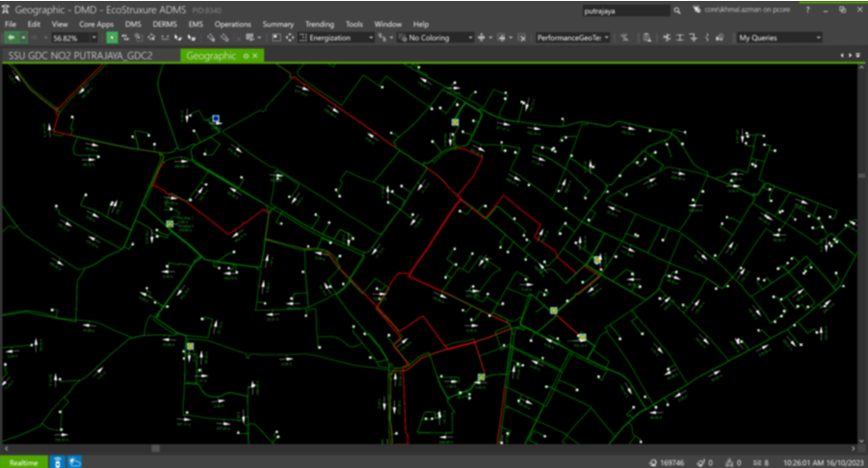
Task: Open the tab list dropdown arrow
Action: coord(858,55)
